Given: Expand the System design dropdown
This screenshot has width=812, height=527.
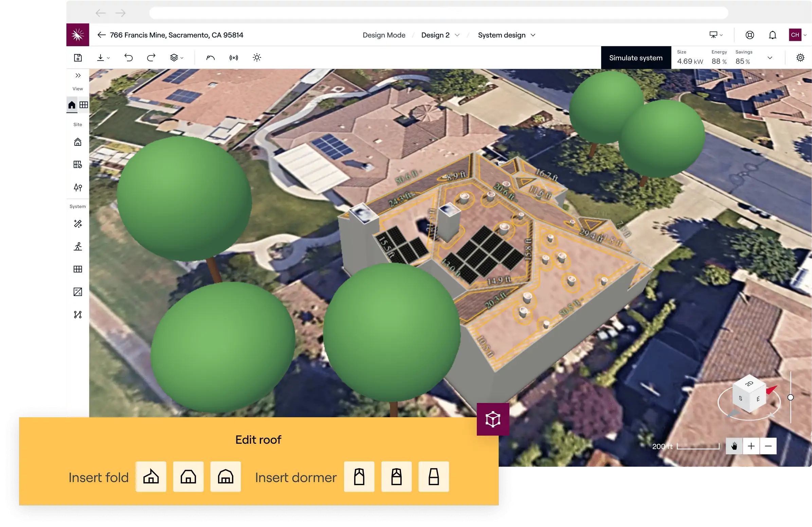Looking at the screenshot, I should 506,35.
